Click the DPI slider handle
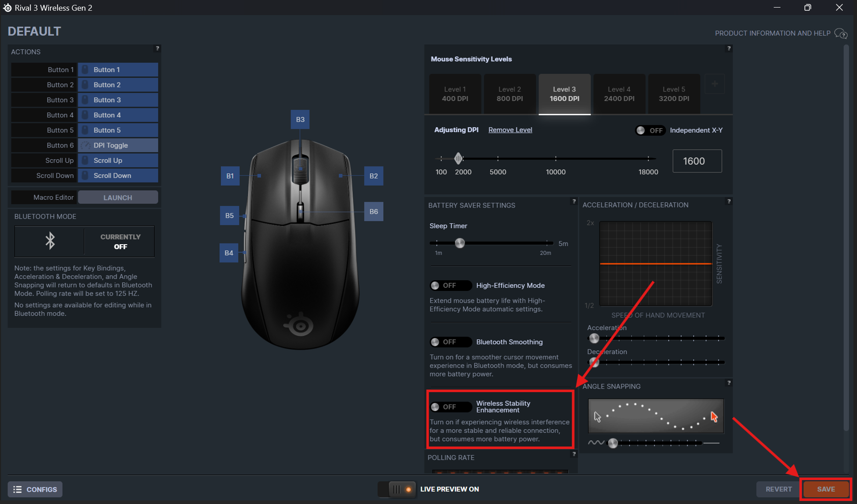The height and width of the screenshot is (504, 857). point(458,159)
